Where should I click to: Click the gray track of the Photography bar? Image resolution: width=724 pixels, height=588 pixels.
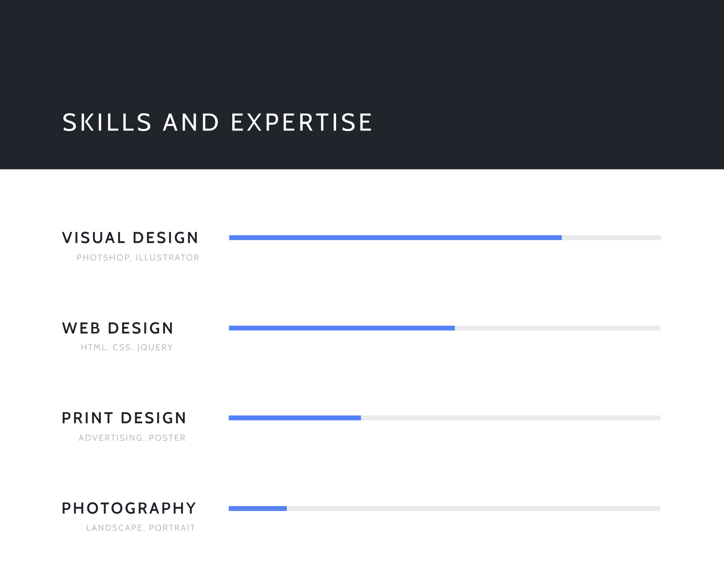tap(474, 508)
